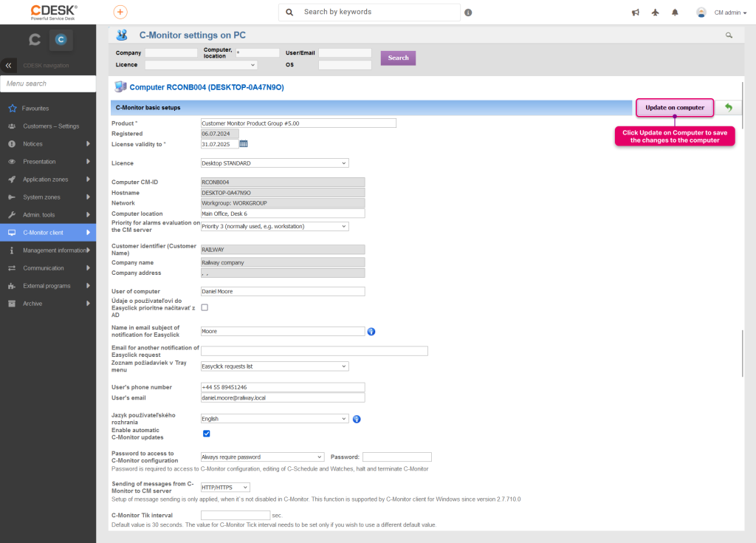Click the airplane icon in header
The width and height of the screenshot is (756, 543).
click(x=656, y=13)
